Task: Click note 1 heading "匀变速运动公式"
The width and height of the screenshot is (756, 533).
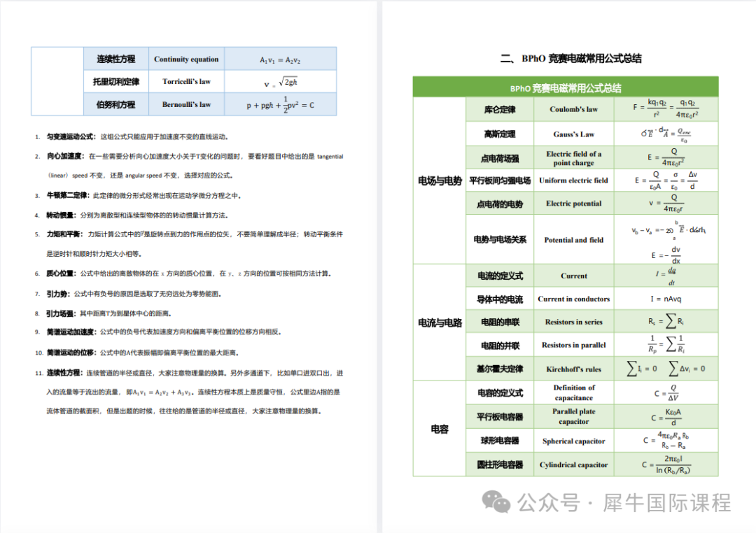Action: point(71,137)
